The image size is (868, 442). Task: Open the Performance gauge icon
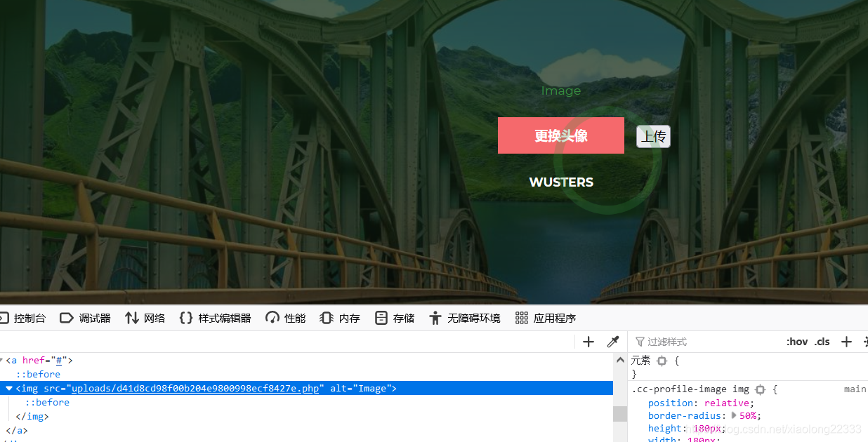[x=272, y=317]
